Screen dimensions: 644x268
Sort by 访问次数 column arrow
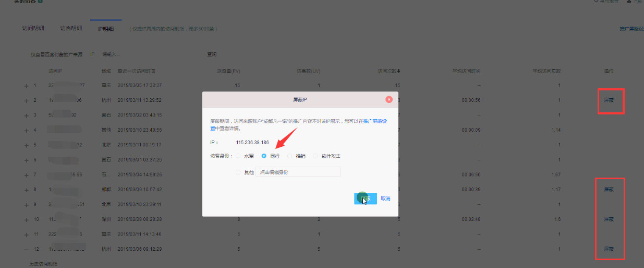(x=399, y=71)
